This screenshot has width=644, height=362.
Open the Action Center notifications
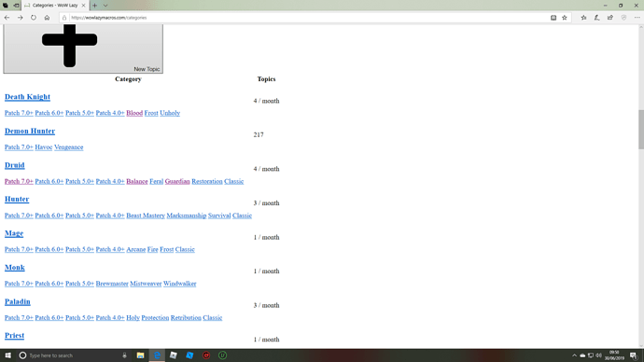(x=634, y=355)
